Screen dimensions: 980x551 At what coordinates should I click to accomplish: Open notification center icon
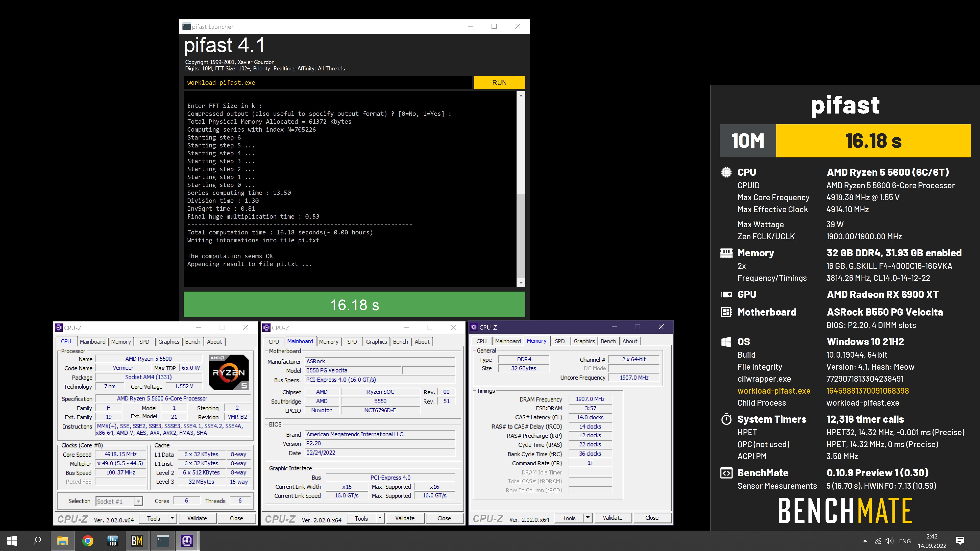click(x=960, y=540)
